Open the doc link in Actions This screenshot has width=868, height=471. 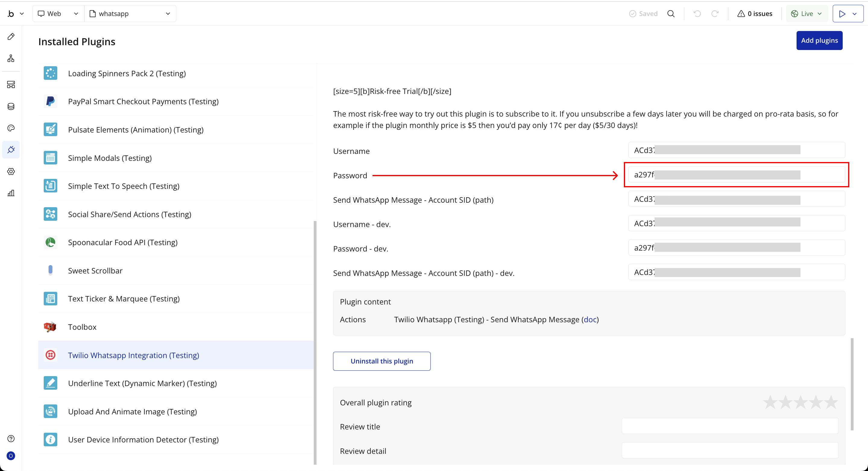[x=590, y=320]
